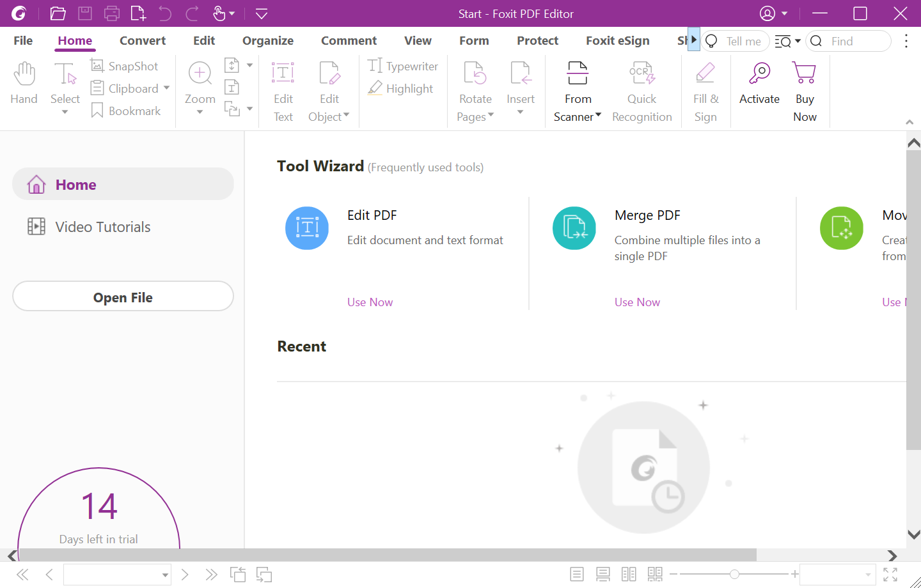
Task: Open the page number combo box
Action: [x=117, y=575]
